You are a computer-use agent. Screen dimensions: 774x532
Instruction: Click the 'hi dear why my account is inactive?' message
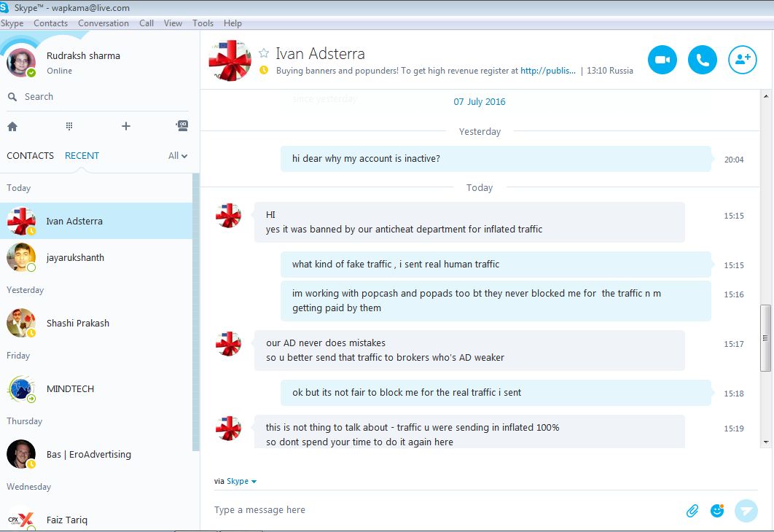coord(496,159)
